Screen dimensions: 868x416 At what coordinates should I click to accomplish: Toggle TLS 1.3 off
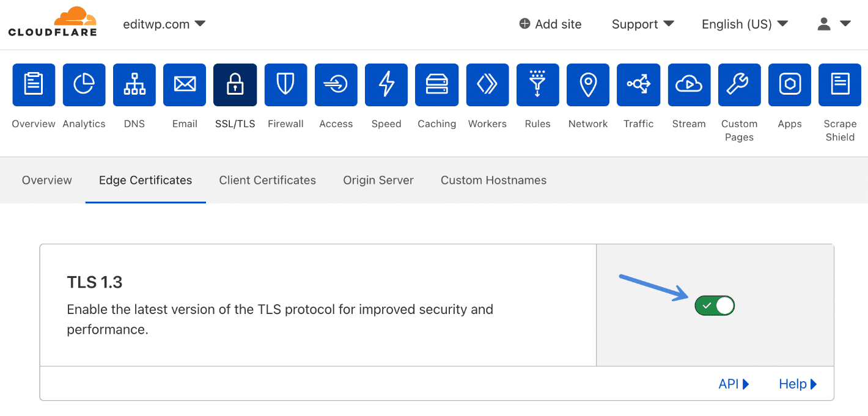click(x=714, y=305)
